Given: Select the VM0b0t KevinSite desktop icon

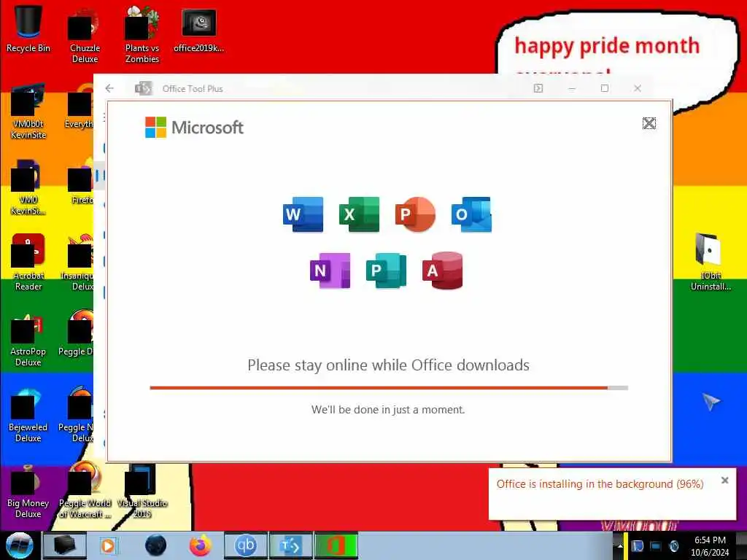Looking at the screenshot, I should click(28, 112).
